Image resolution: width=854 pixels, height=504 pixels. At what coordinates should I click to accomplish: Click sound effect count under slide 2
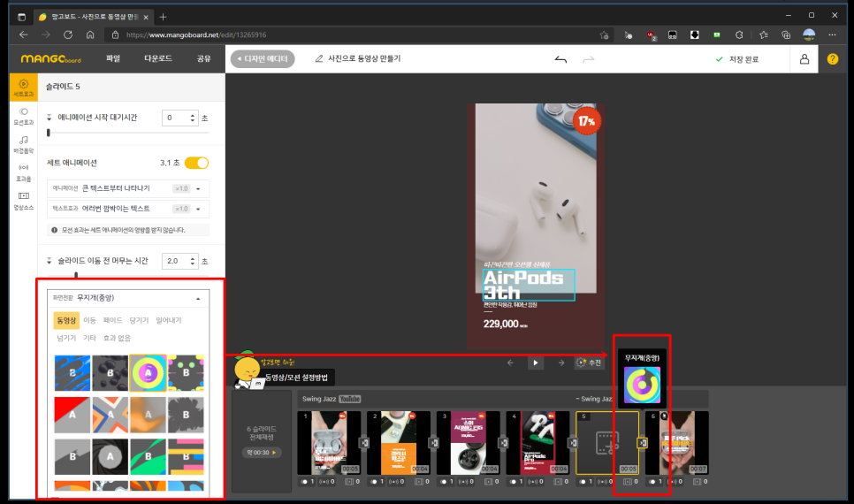[396, 482]
